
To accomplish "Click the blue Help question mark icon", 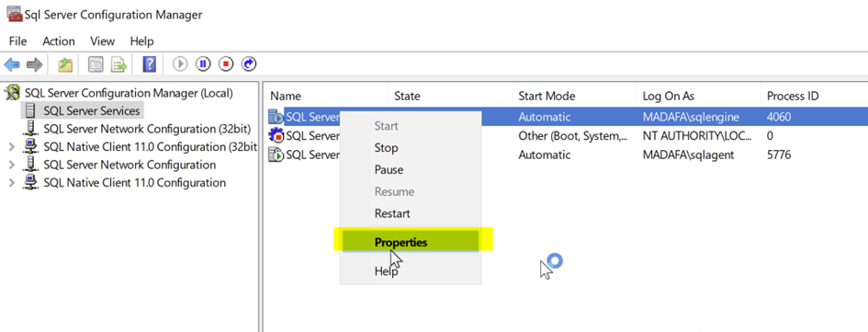I will point(150,65).
